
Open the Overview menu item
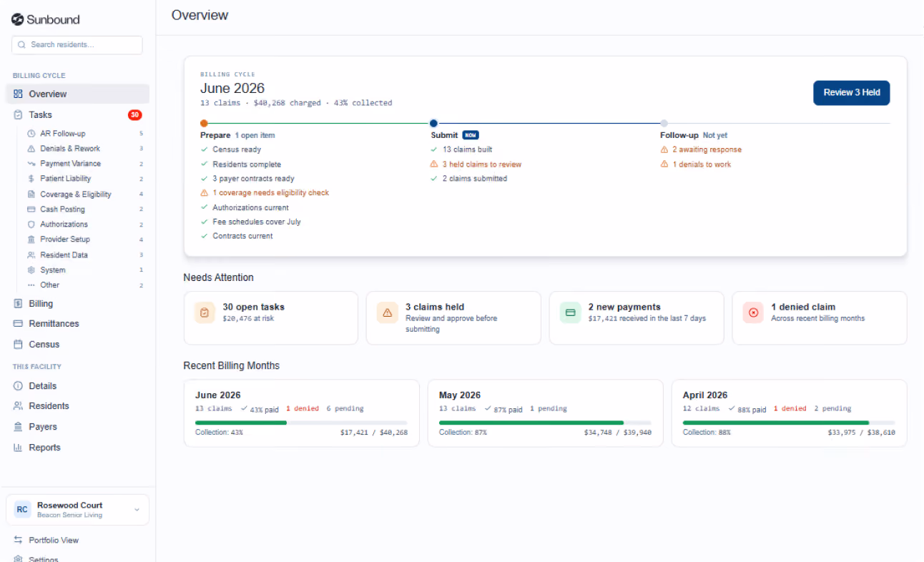(x=77, y=94)
